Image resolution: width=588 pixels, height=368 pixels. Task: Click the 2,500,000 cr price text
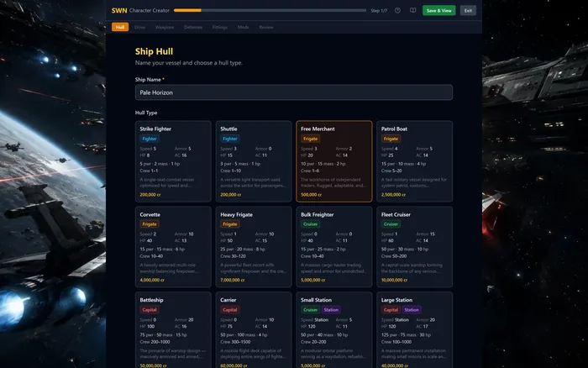click(x=393, y=195)
